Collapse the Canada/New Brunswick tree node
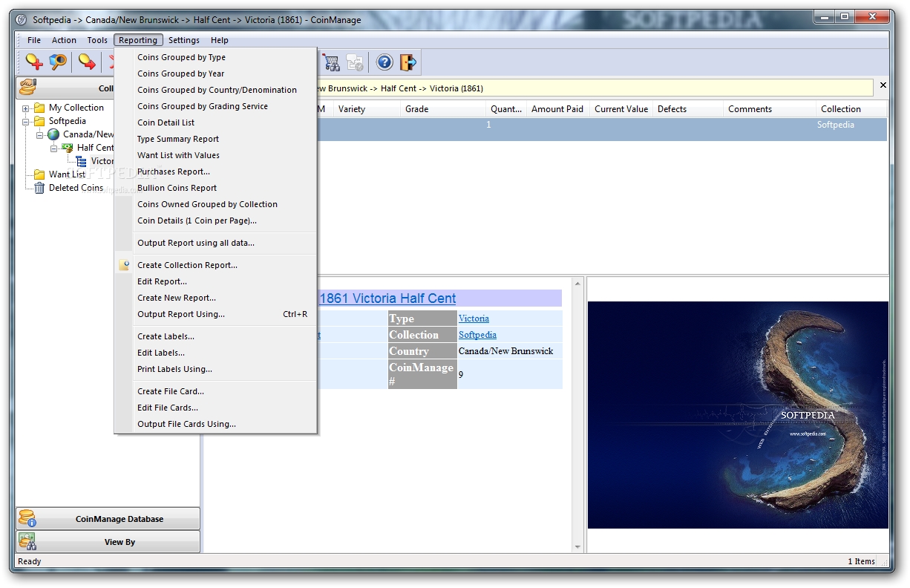910x588 pixels. tap(40, 135)
